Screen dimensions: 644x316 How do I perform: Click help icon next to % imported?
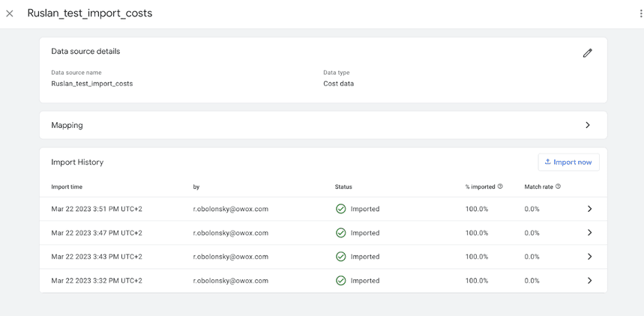pyautogui.click(x=500, y=186)
